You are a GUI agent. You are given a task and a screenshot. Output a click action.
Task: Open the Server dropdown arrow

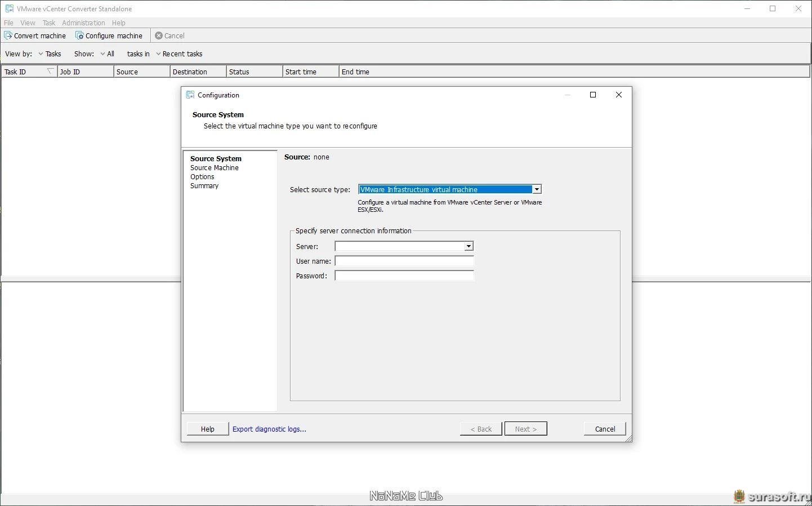[x=469, y=246]
